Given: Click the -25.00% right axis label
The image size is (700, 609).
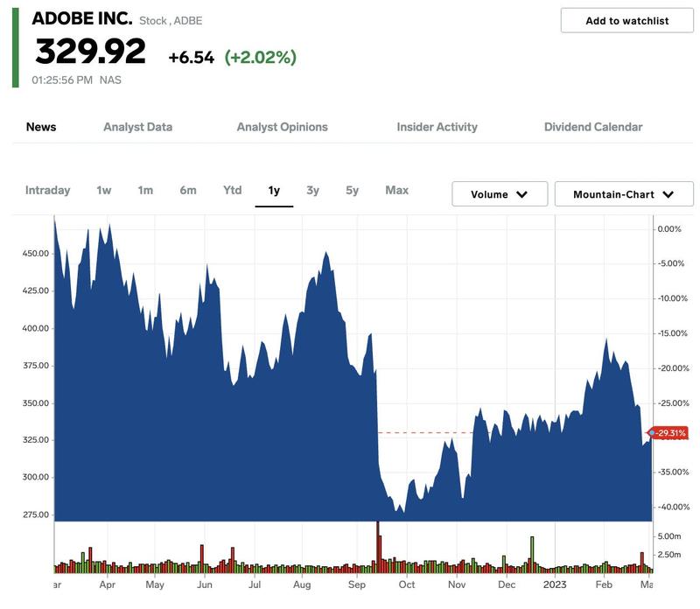Looking at the screenshot, I should click(673, 403).
